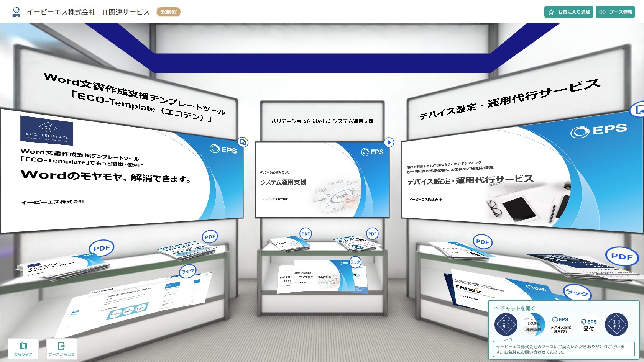Open PDF badge on left booth's right brochure
Image resolution: width=644 pixels, height=362 pixels.
210,237
